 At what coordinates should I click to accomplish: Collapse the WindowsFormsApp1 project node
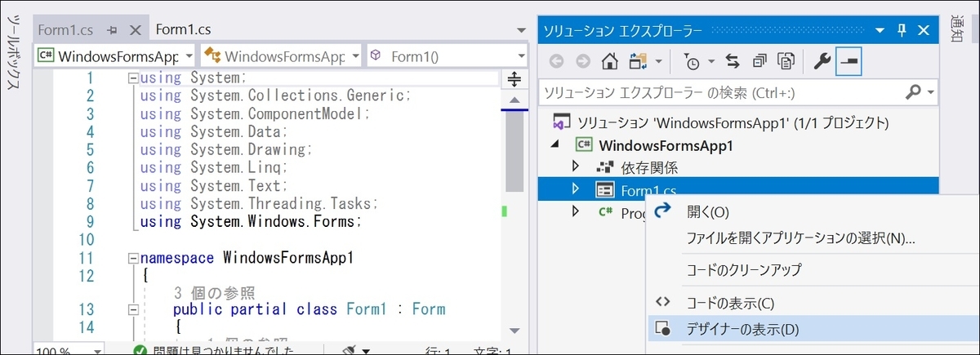coord(557,145)
